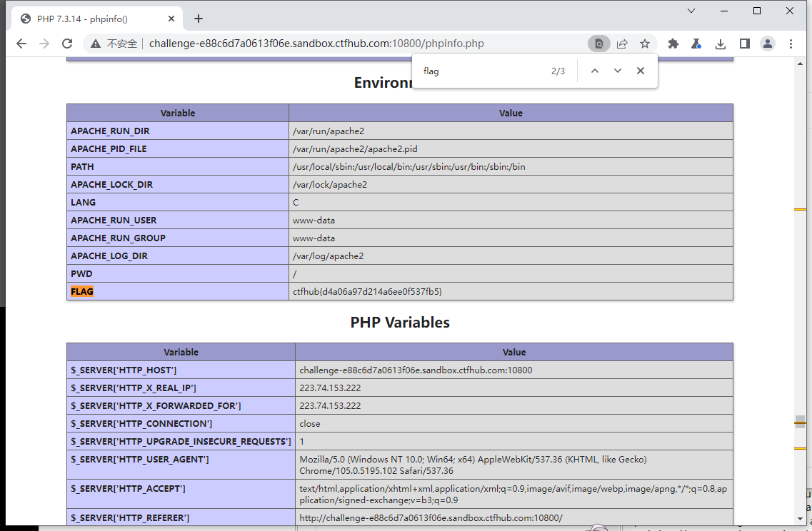Toggle the side panel icon
Screen dimensions: 812x531
(745, 44)
